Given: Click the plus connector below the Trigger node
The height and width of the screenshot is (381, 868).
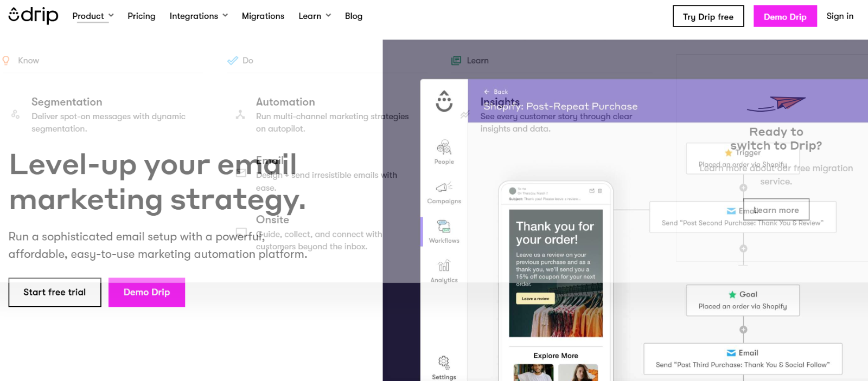Looking at the screenshot, I should click(743, 188).
